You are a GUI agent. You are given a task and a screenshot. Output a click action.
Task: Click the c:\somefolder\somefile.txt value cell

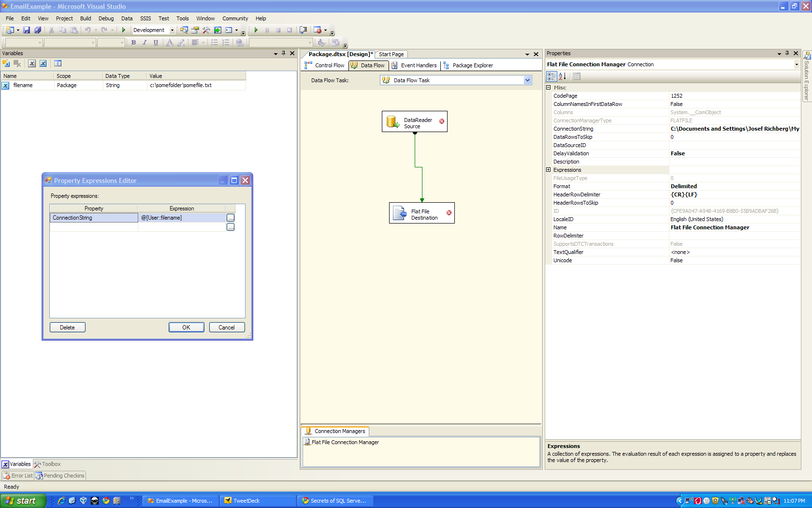click(196, 85)
